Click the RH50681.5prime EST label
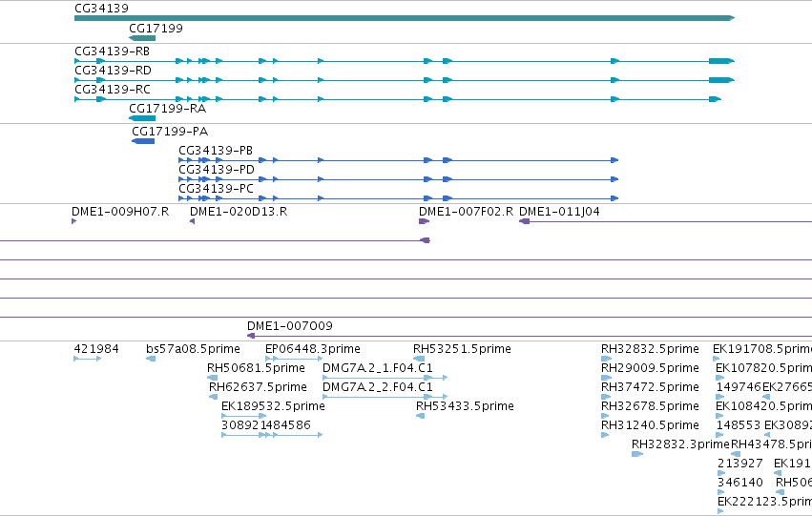812x516 pixels. pos(256,367)
